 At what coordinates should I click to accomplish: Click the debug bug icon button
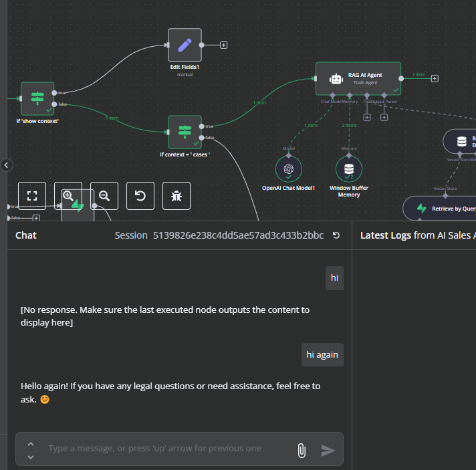[x=176, y=196]
